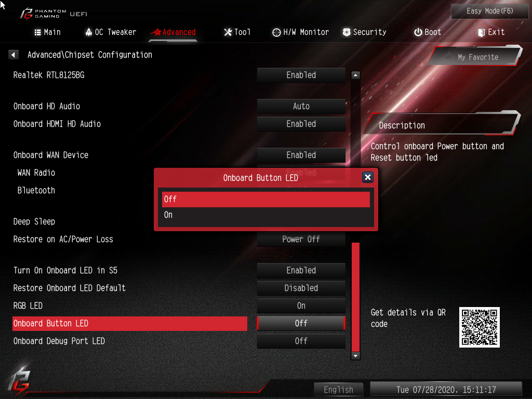This screenshot has height=399, width=532.
Task: Open Restore Onboard LED Default dropdown
Action: click(301, 288)
